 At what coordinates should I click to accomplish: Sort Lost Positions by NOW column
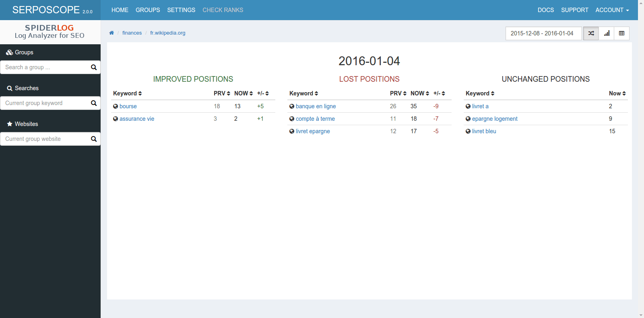[x=420, y=93]
